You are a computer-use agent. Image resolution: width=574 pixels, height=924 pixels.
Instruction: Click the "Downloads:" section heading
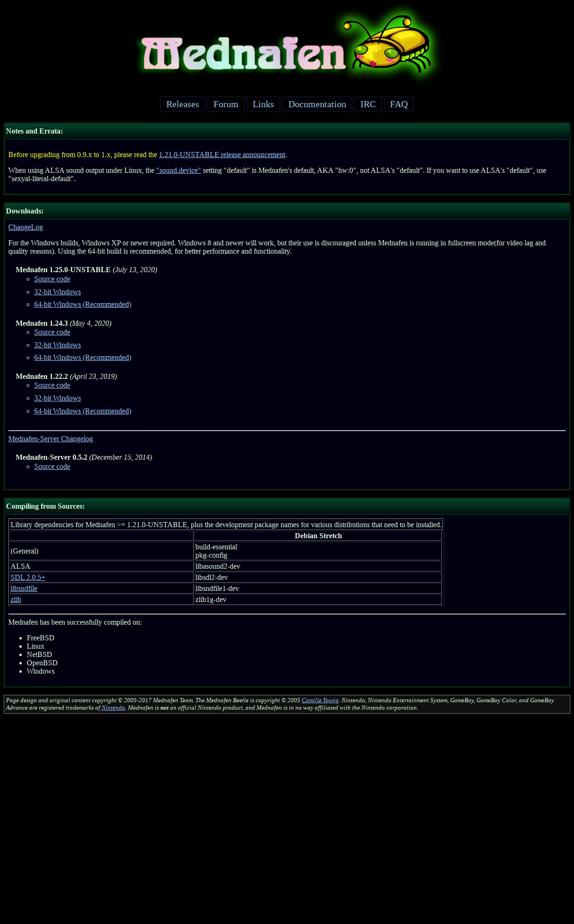click(x=24, y=211)
